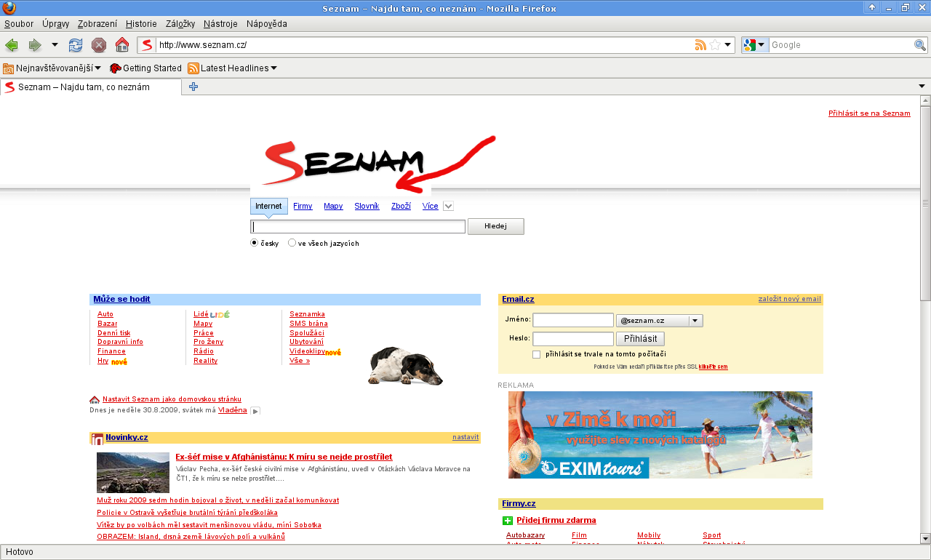Click Nastavit Seznam jako domovskou stránku link
Image resolution: width=931 pixels, height=560 pixels.
(172, 399)
